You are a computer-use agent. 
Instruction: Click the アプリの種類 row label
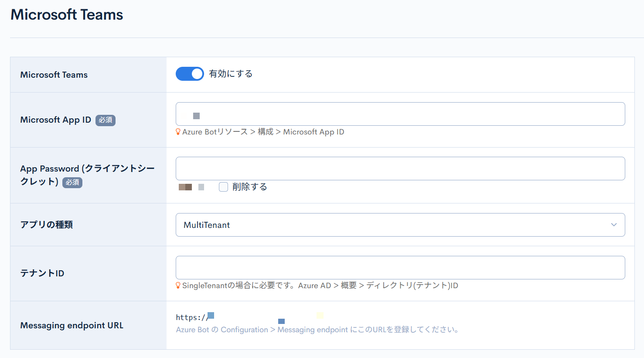click(47, 225)
